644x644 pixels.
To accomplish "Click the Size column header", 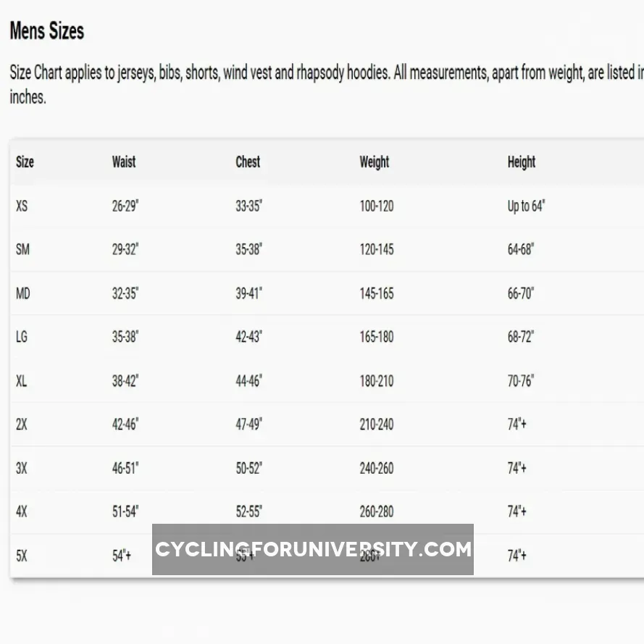I will point(25,162).
